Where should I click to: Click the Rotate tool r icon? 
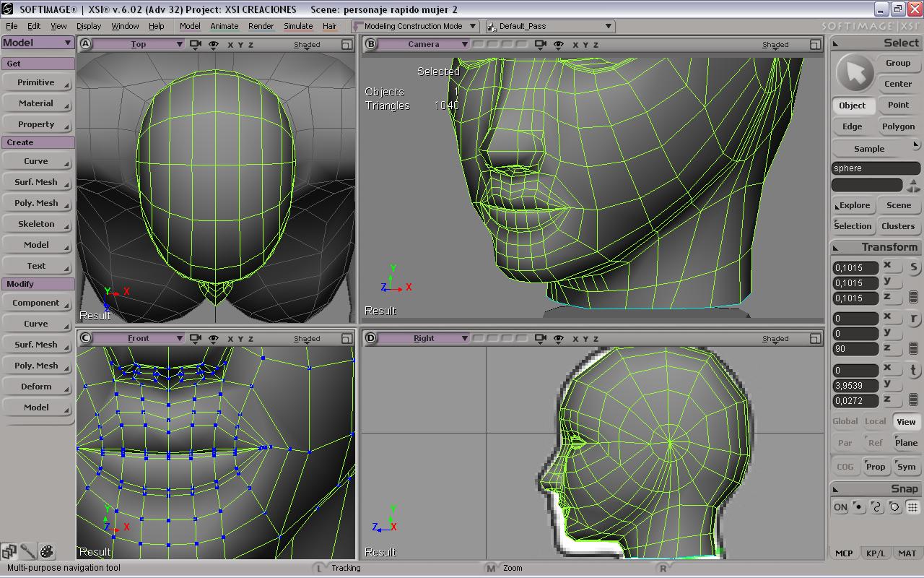click(913, 319)
